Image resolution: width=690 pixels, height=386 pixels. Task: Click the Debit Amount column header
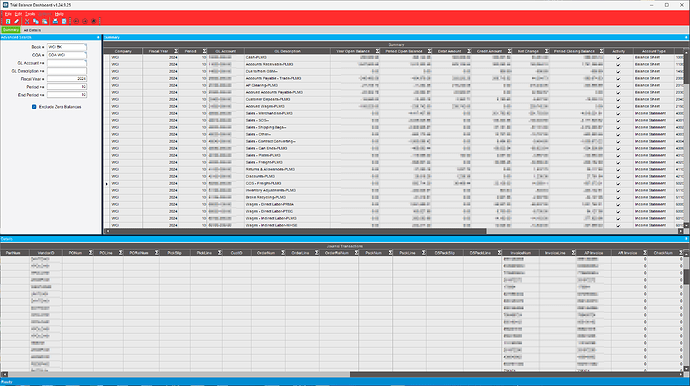click(449, 51)
